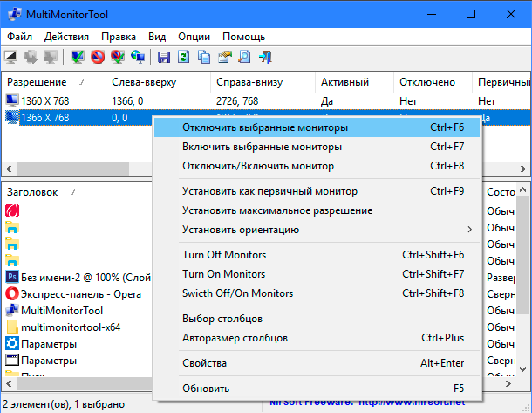Save selected items using floppy disk icon

click(164, 57)
